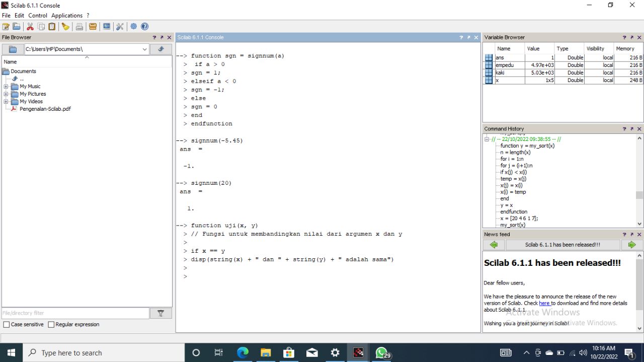Open WhatsApp from taskbar
Image resolution: width=644 pixels, height=362 pixels.
tap(381, 352)
